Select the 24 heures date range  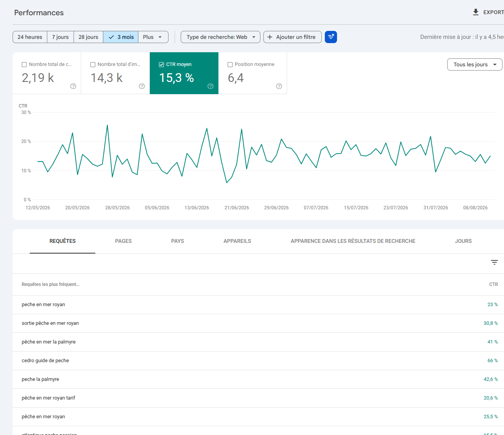(30, 37)
